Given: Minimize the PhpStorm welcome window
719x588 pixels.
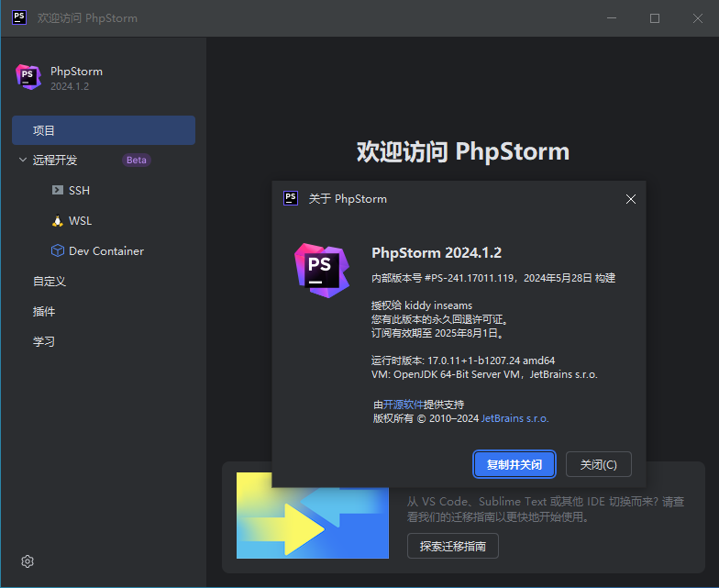Looking at the screenshot, I should [612, 18].
